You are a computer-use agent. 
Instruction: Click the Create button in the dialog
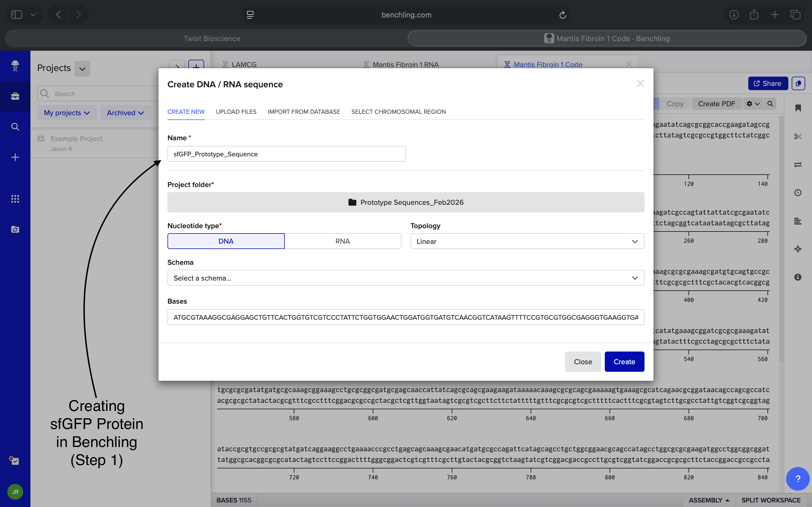point(624,361)
